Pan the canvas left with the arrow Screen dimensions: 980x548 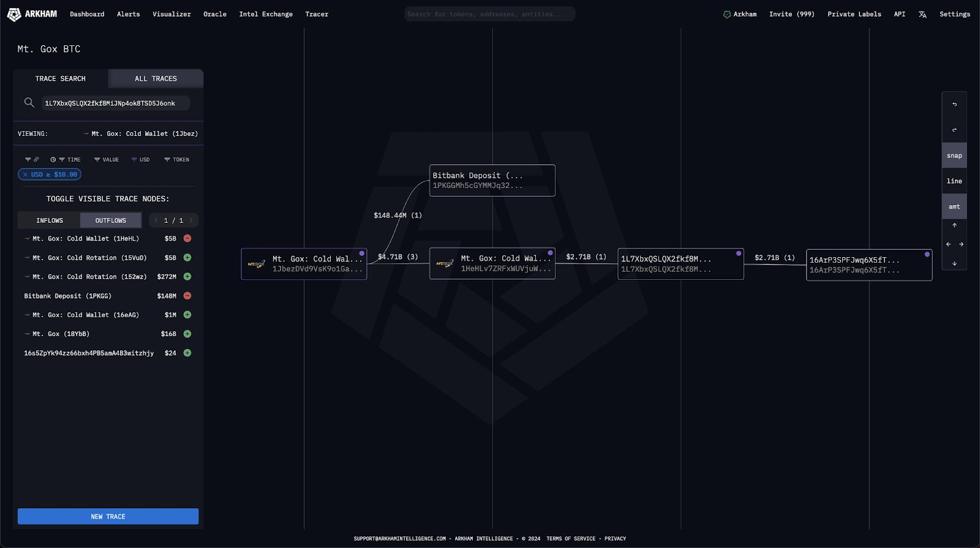[948, 244]
